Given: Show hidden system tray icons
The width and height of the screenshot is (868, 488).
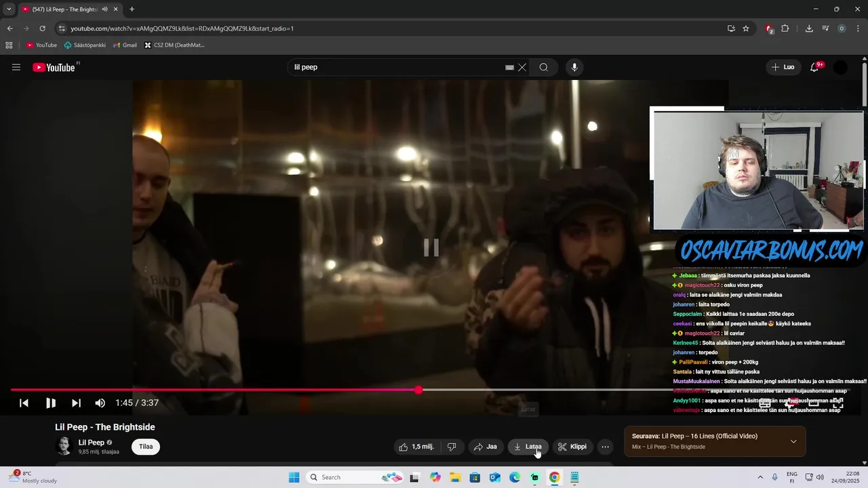Looking at the screenshot, I should (760, 477).
